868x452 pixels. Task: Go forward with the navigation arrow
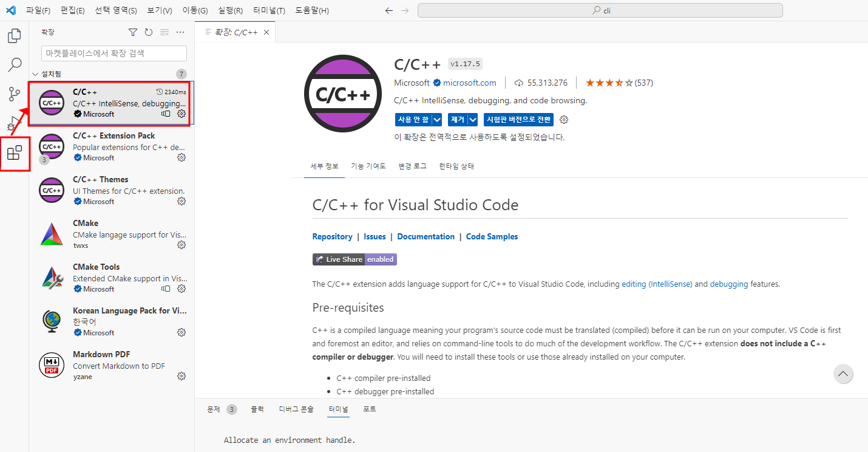405,10
